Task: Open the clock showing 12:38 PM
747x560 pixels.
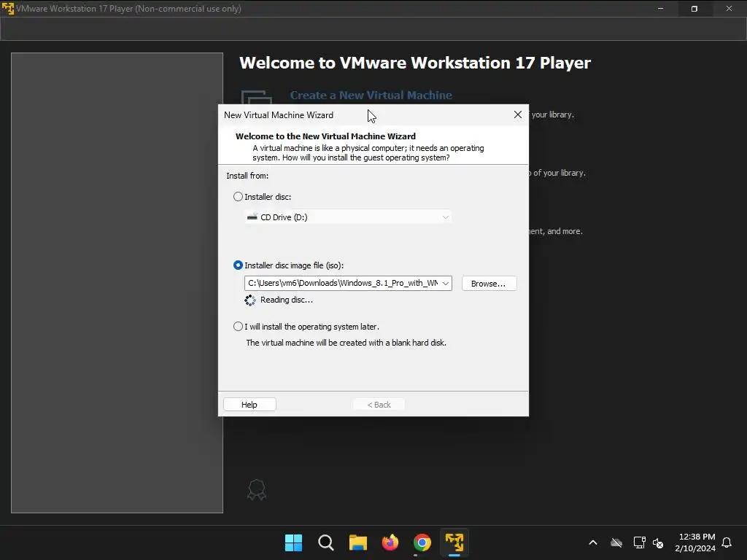Action: tap(695, 542)
